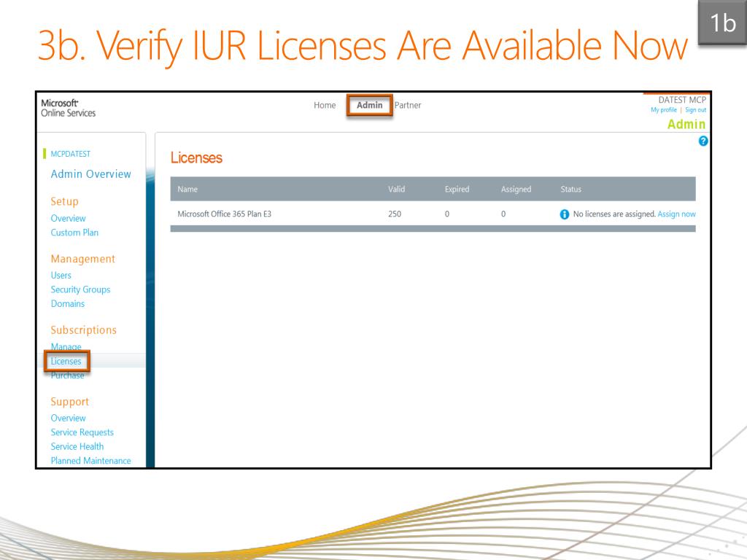Click the Status column header
This screenshot has width=747, height=560.
[570, 189]
